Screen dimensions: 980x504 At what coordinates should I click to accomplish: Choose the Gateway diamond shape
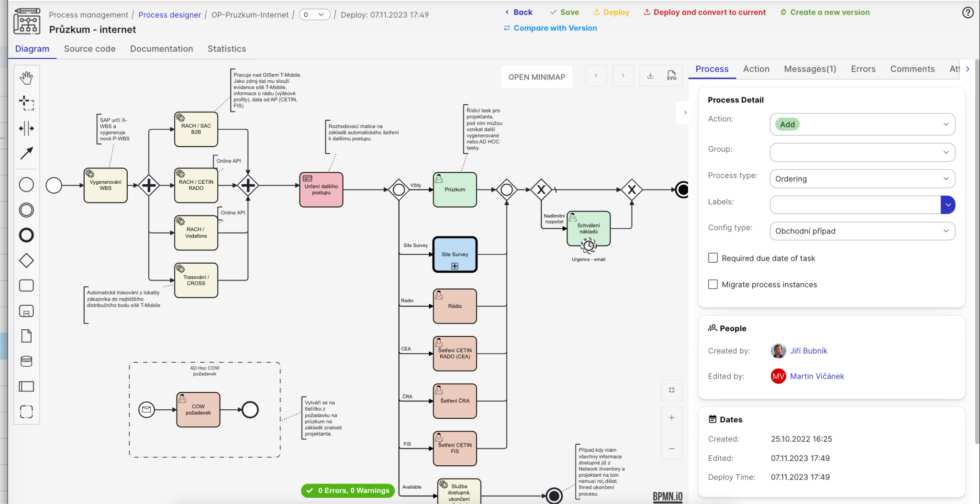click(x=26, y=261)
